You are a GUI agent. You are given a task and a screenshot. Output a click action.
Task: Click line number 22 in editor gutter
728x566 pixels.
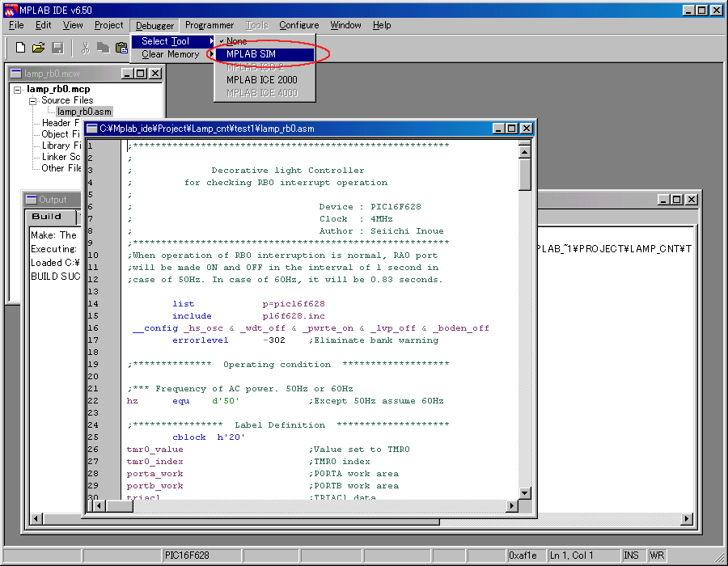click(x=93, y=401)
